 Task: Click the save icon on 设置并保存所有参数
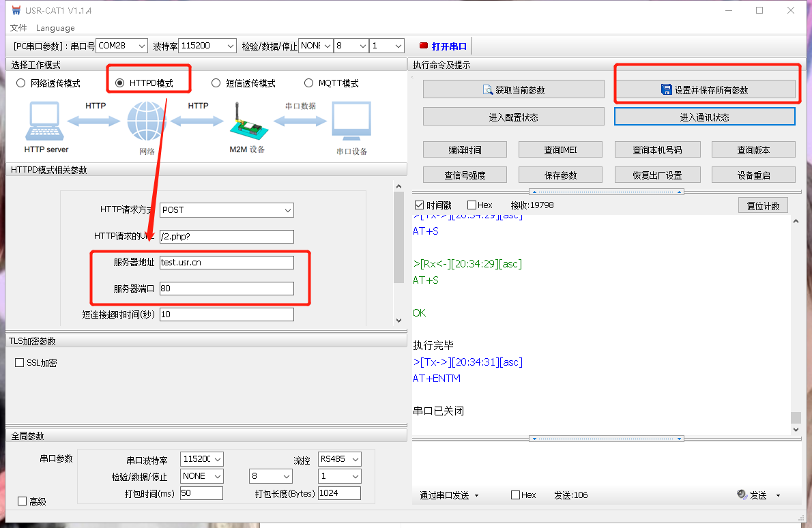click(667, 89)
